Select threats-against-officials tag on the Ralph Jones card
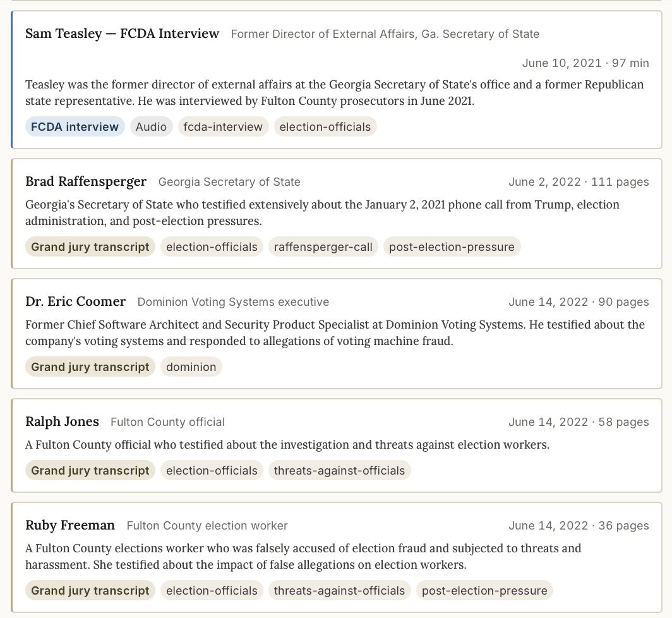Screen dimensions: 672x618 (339, 471)
